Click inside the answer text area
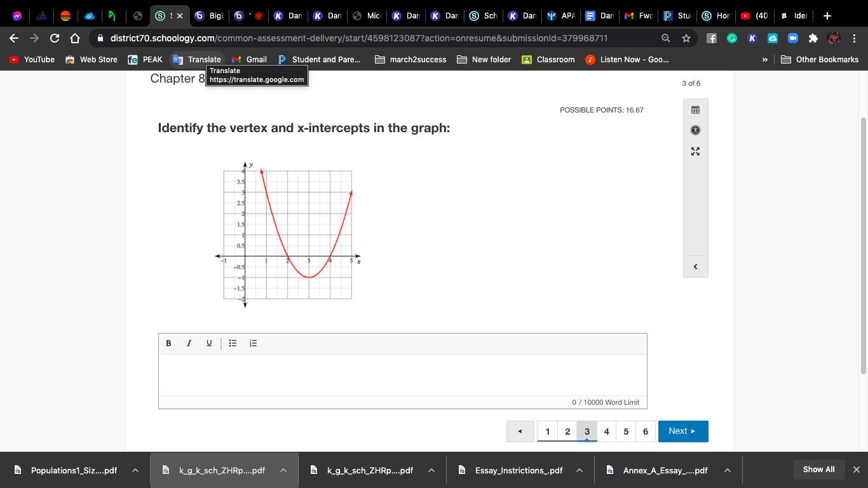This screenshot has height=488, width=868. coord(402,375)
